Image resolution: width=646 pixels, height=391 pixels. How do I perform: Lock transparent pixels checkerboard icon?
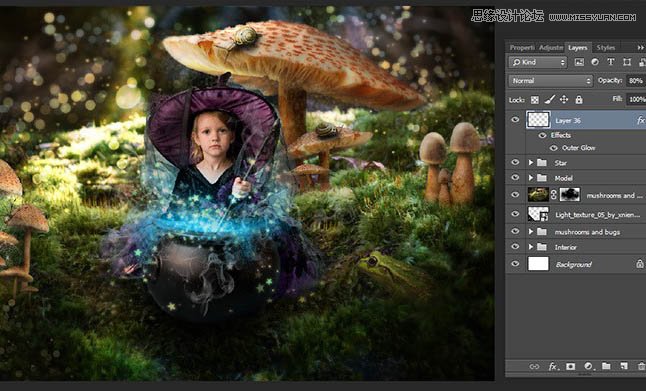[535, 100]
